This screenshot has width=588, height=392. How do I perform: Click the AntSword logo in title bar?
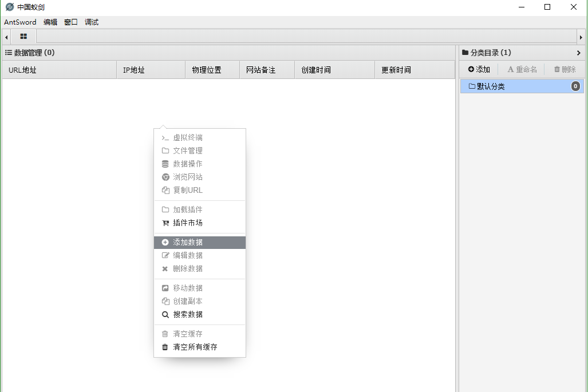click(10, 7)
